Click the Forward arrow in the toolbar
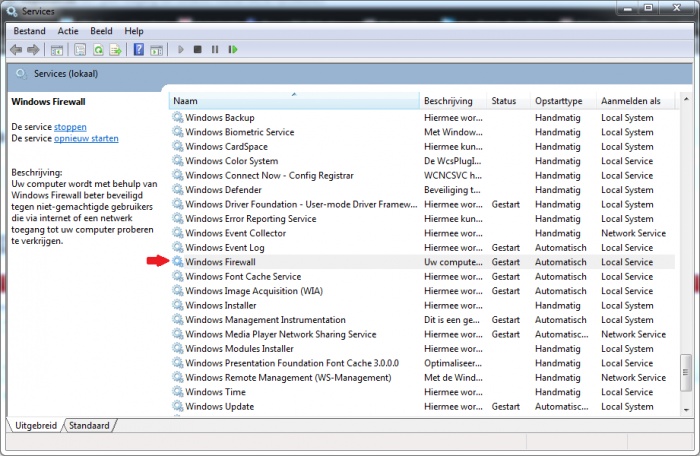Image resolution: width=700 pixels, height=456 pixels. pos(33,50)
